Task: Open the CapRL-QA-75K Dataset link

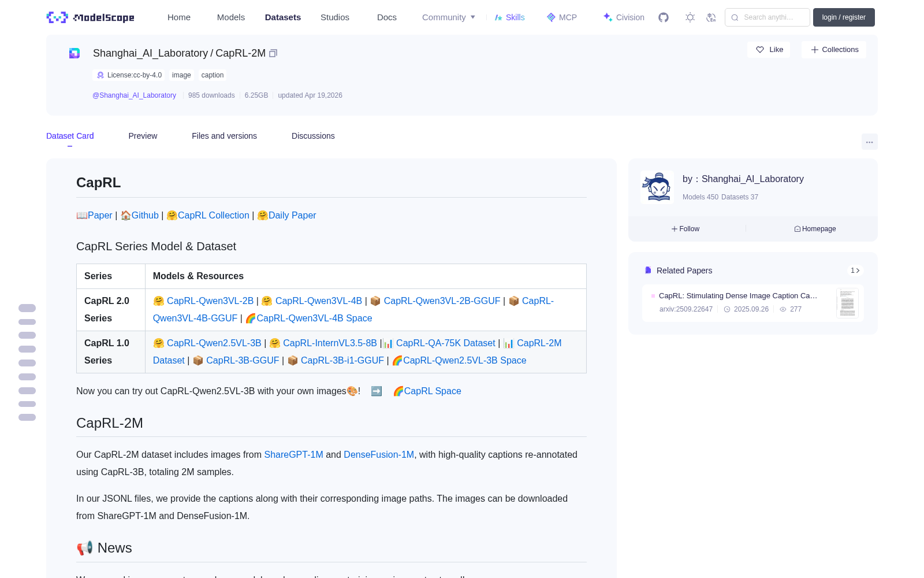Action: point(446,343)
